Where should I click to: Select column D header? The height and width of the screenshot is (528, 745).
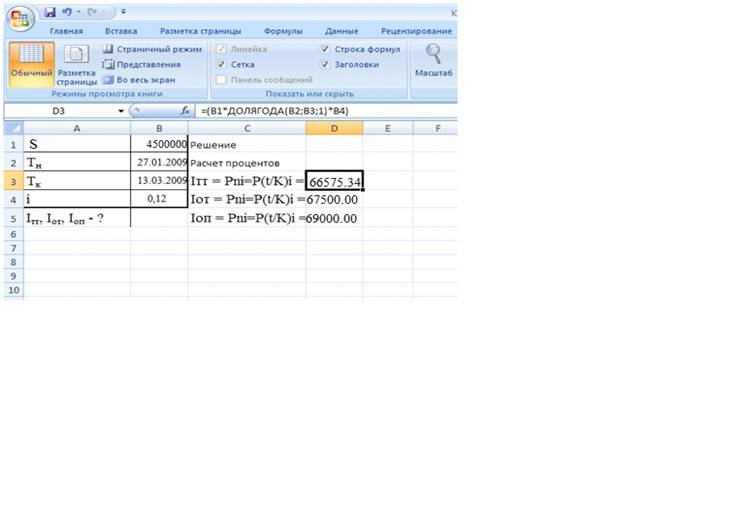pos(334,128)
